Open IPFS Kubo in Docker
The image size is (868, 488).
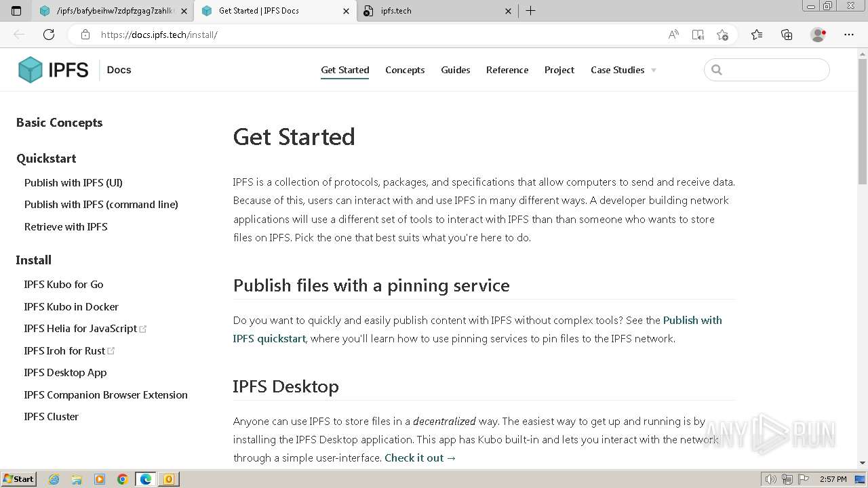pos(71,307)
